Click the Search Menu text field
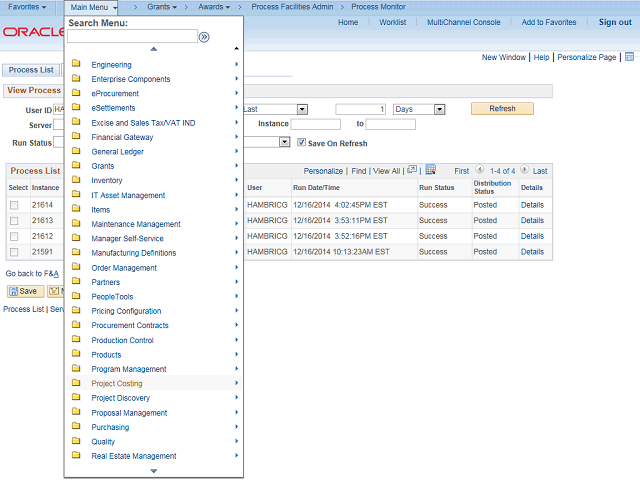Image resolution: width=640 pixels, height=480 pixels. pyautogui.click(x=132, y=37)
